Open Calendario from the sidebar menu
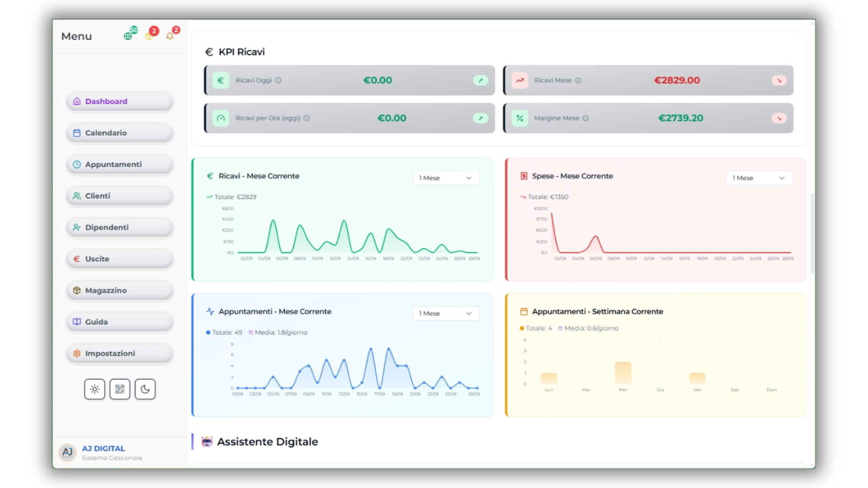The width and height of the screenshot is (868, 488). click(120, 133)
